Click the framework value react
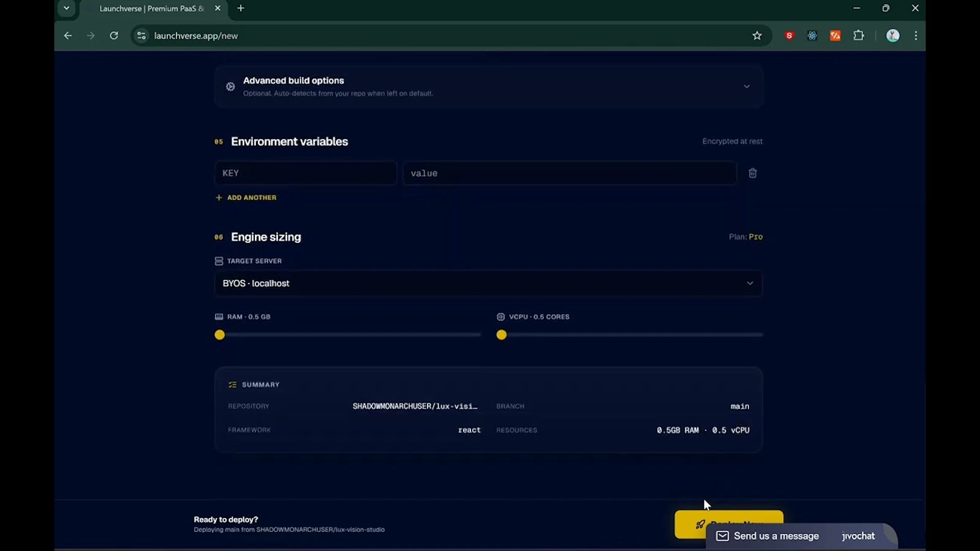 click(x=469, y=430)
